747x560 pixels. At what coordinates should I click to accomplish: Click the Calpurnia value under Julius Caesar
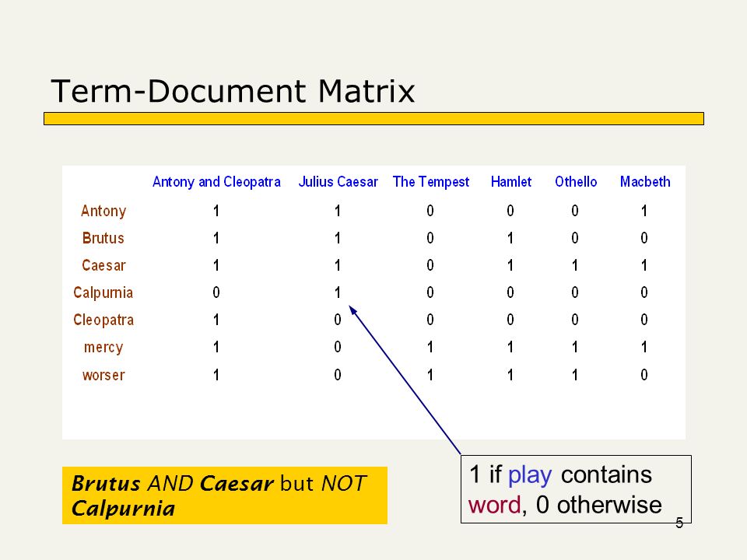click(337, 292)
